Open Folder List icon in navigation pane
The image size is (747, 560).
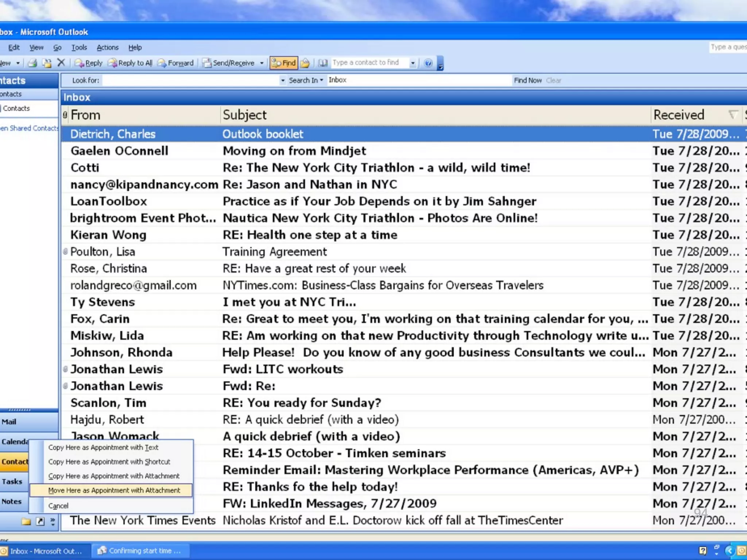[x=26, y=521]
